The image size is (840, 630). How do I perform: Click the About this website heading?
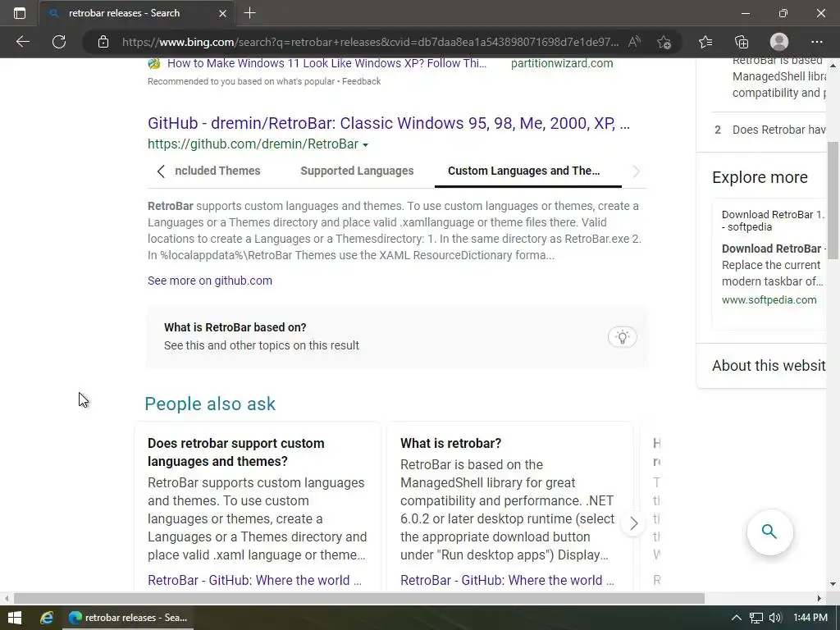(769, 366)
